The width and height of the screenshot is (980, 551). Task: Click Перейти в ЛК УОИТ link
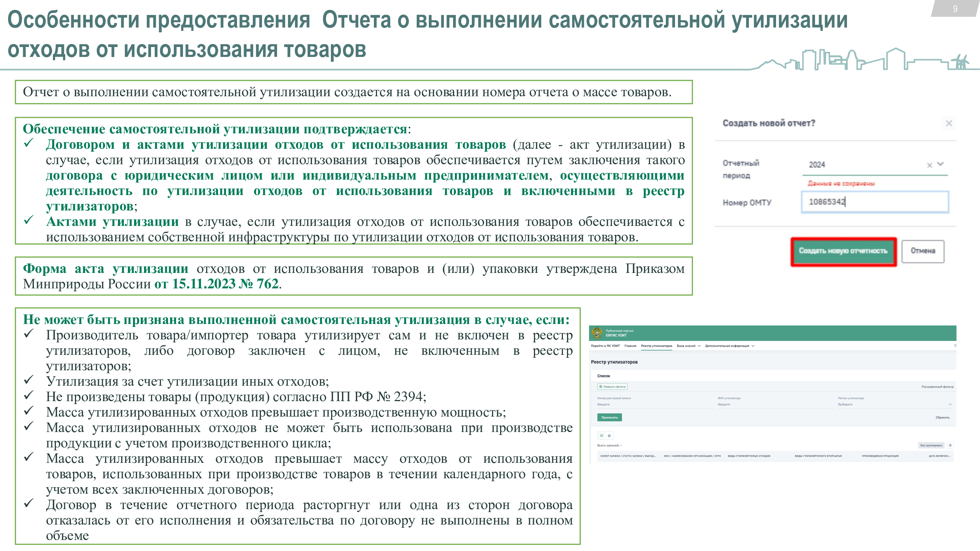pos(605,346)
